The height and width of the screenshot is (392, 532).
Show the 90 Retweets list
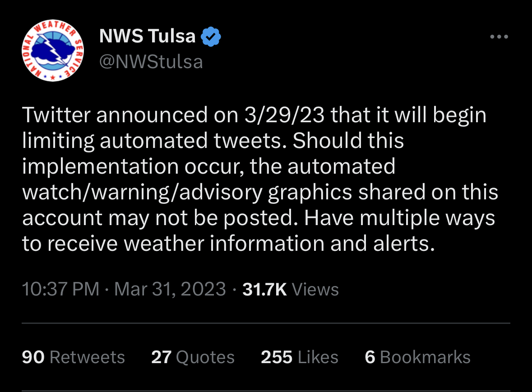tap(73, 357)
